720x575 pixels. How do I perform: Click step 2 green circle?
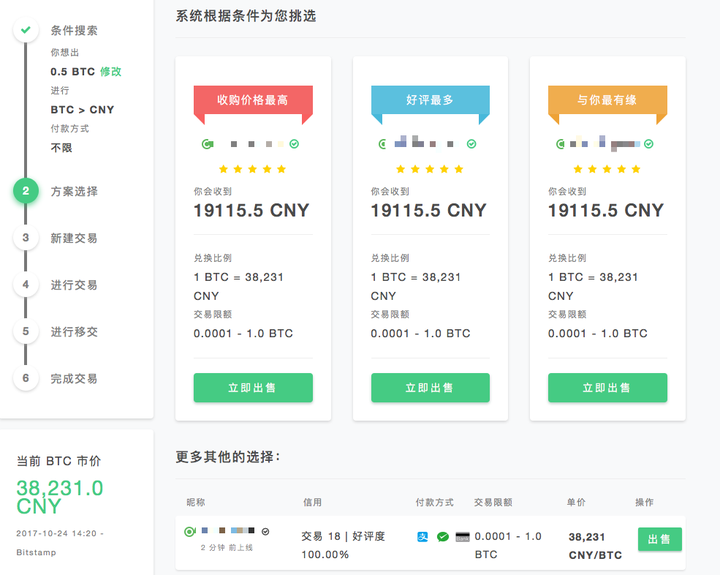26,191
